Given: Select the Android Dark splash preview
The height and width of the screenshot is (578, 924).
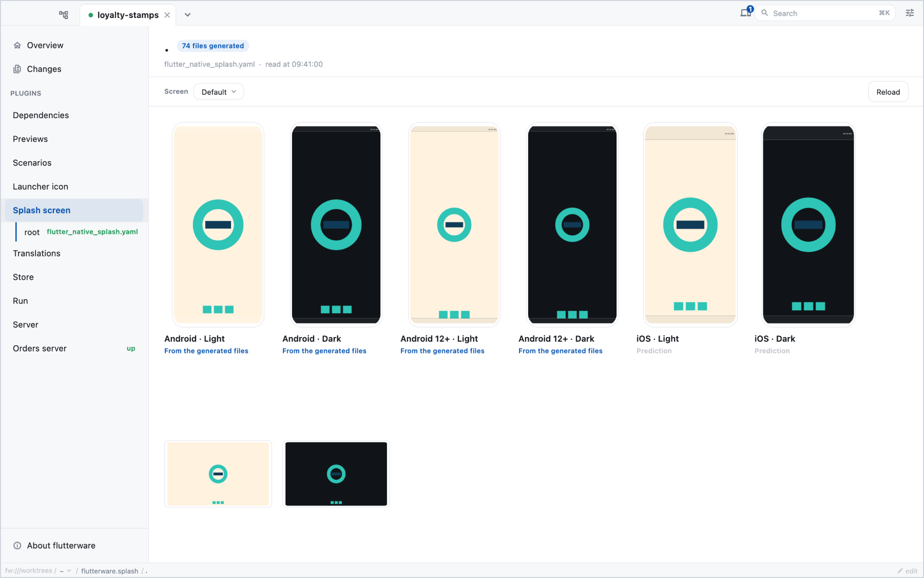Looking at the screenshot, I should [336, 225].
